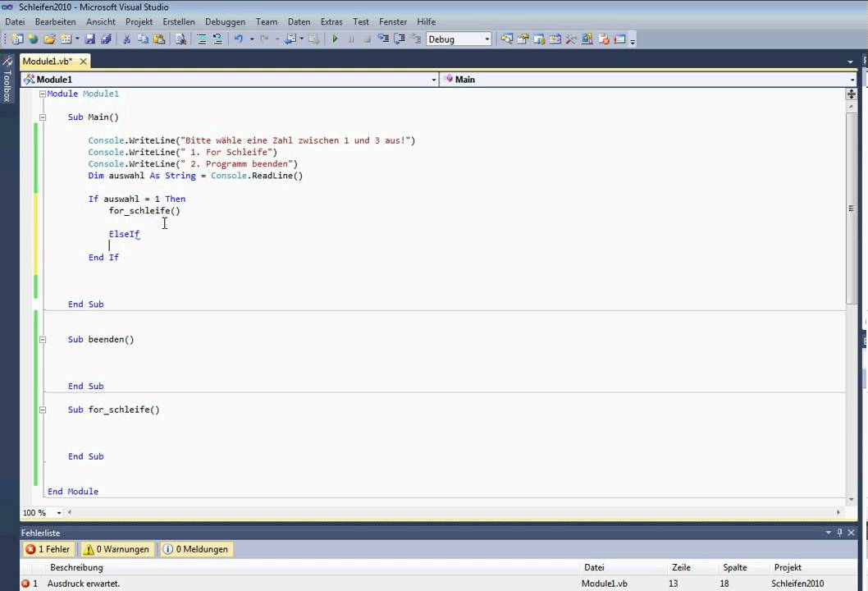Open the Hilfe menu
The height and width of the screenshot is (591, 868).
tap(427, 21)
